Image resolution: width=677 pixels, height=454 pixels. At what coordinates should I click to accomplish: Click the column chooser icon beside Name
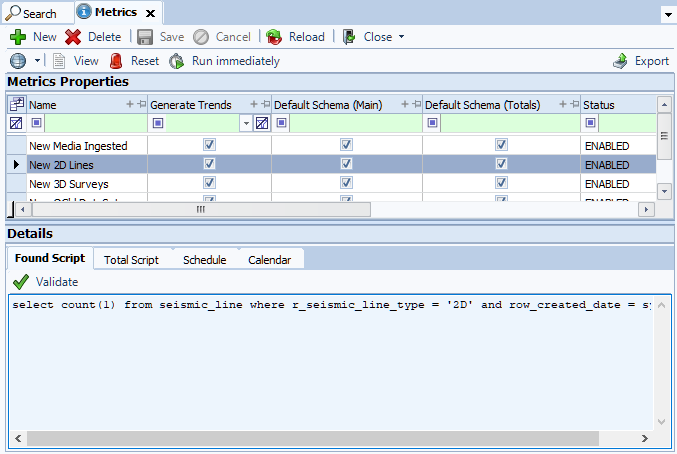pos(16,104)
